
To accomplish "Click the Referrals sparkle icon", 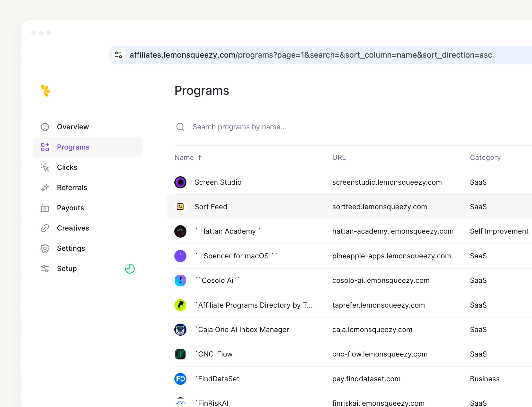I will click(45, 188).
